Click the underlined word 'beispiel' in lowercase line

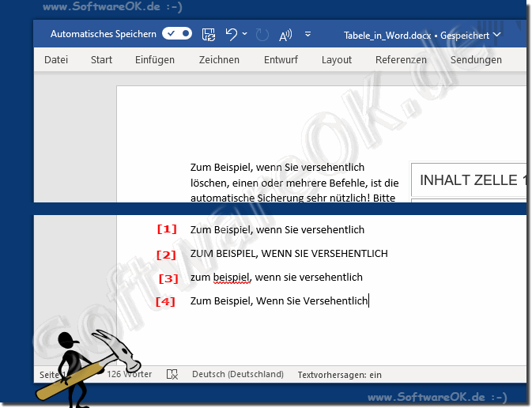coord(232,278)
